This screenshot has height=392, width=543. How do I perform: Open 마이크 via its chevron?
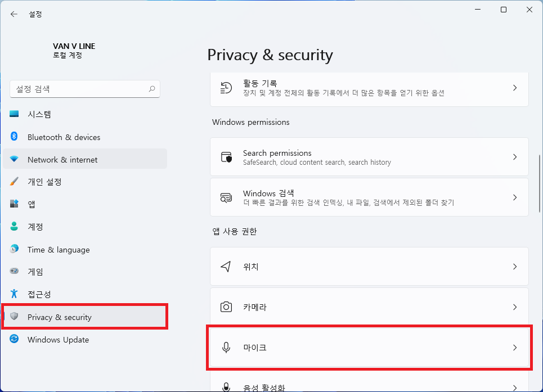(515, 348)
